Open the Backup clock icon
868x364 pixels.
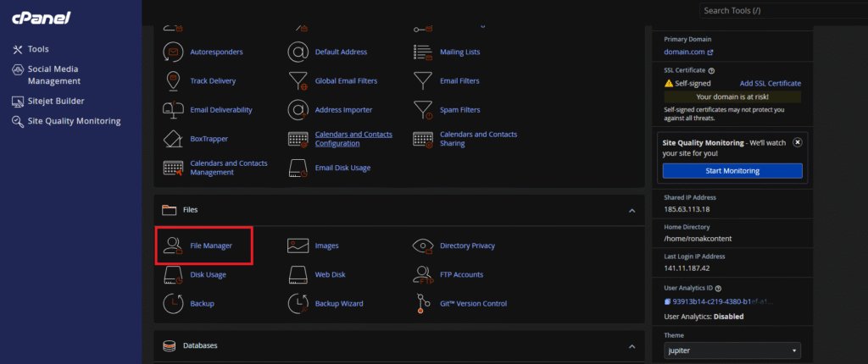[x=173, y=304]
